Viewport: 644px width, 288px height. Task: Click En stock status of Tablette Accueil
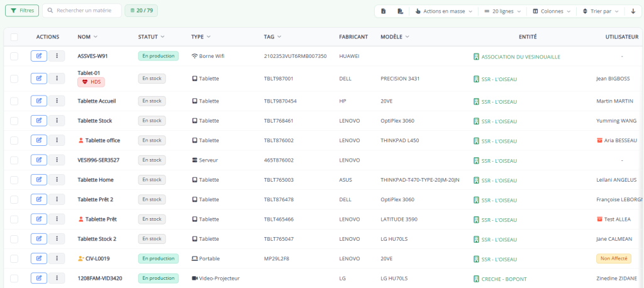(x=152, y=101)
